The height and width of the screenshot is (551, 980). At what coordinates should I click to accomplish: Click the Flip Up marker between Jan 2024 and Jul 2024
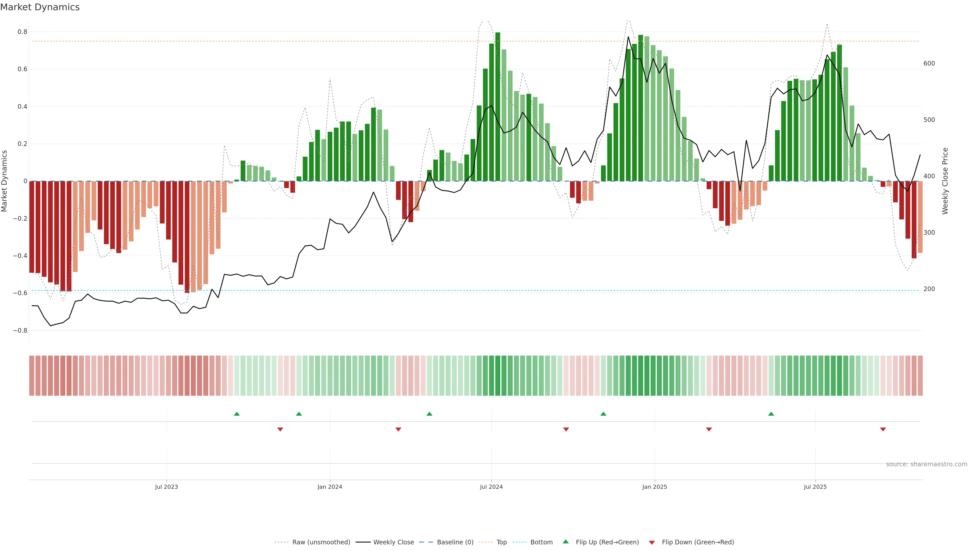(x=429, y=414)
